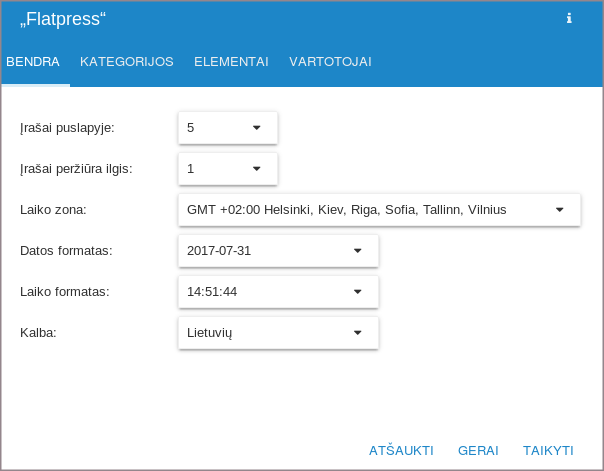Expand the Įrašai peržiūra ilgis dropdown

(227, 169)
